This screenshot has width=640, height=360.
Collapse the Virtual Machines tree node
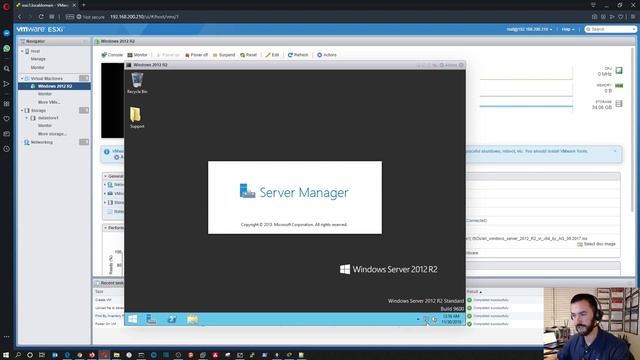click(22, 78)
